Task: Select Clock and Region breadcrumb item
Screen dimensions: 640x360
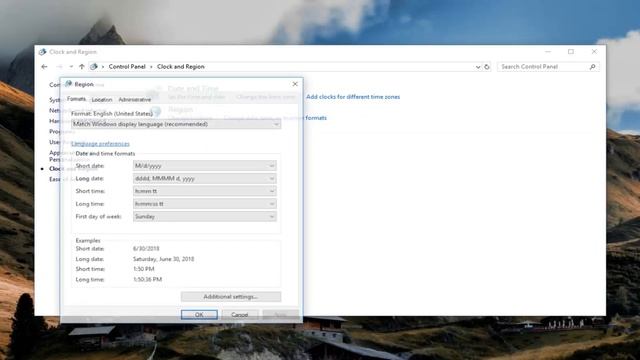Action: [181, 67]
